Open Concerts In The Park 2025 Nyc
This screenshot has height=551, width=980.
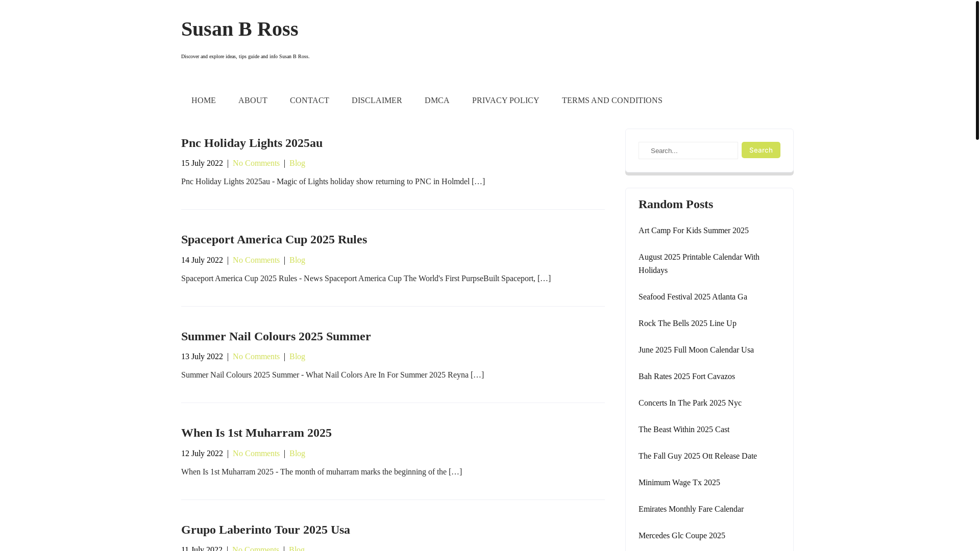pyautogui.click(x=690, y=403)
